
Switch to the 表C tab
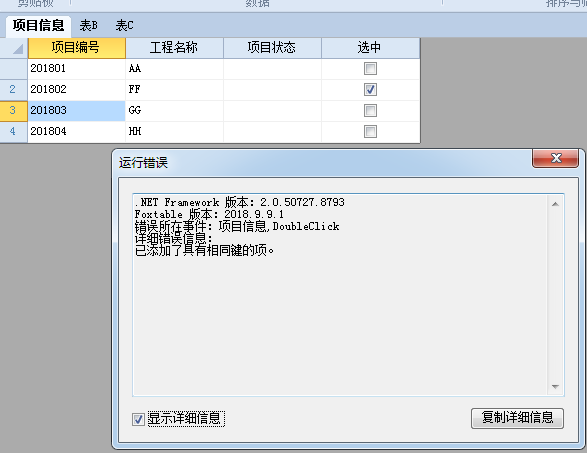pyautogui.click(x=124, y=25)
